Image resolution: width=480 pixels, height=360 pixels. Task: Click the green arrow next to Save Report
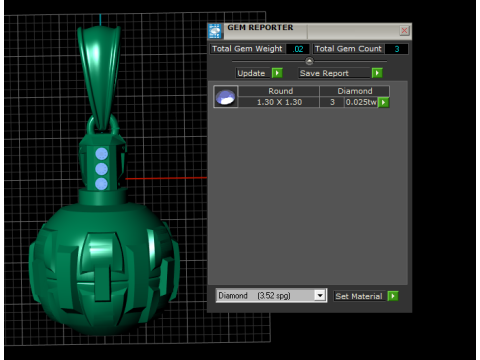[x=377, y=73]
